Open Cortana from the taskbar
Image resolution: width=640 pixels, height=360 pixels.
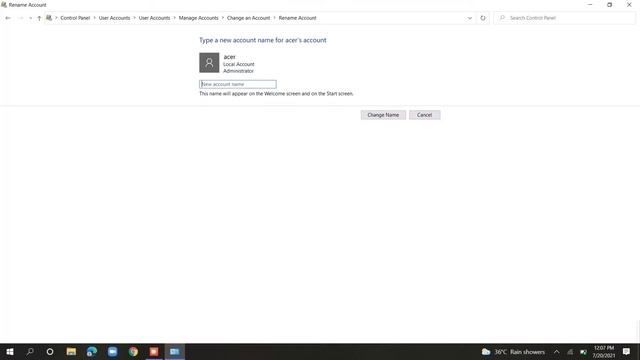point(50,351)
